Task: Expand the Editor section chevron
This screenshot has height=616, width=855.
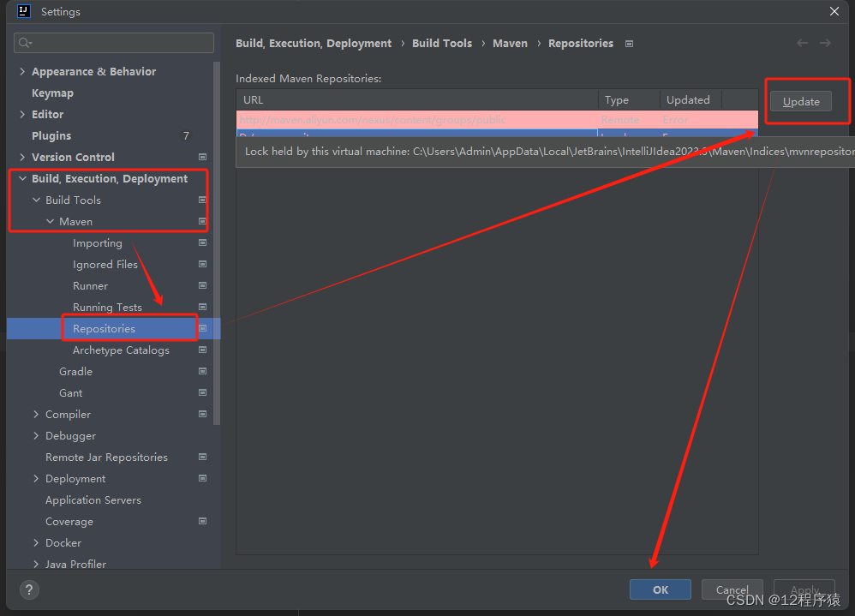Action: click(x=22, y=114)
